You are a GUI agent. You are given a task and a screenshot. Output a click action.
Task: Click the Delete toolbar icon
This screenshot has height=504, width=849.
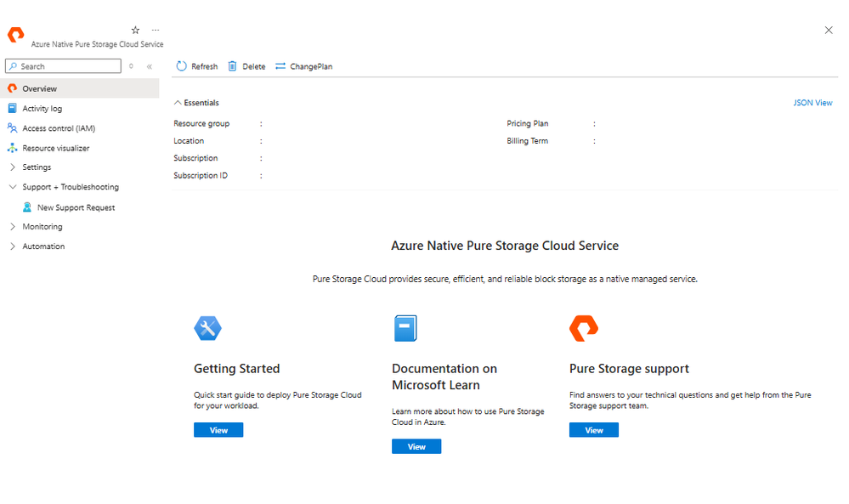[246, 65]
